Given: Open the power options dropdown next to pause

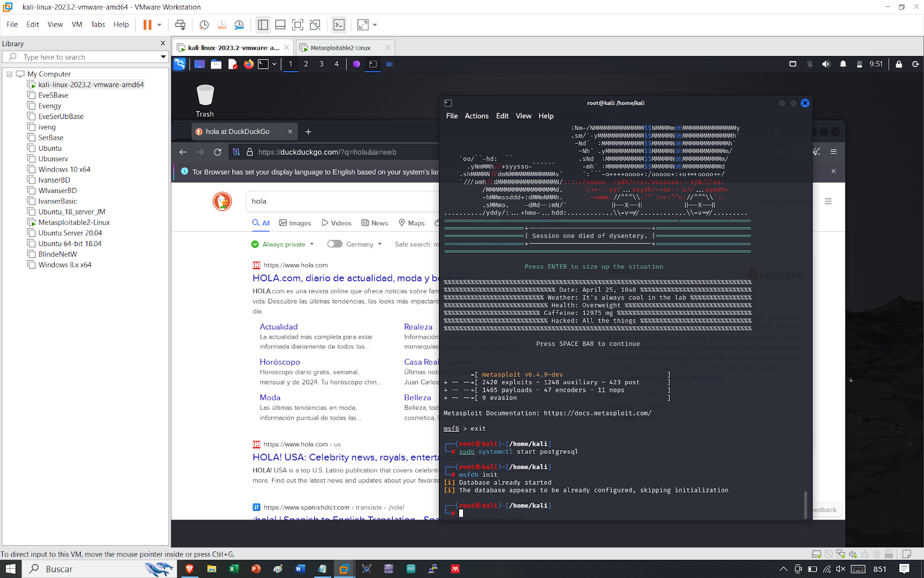Looking at the screenshot, I should click(159, 25).
